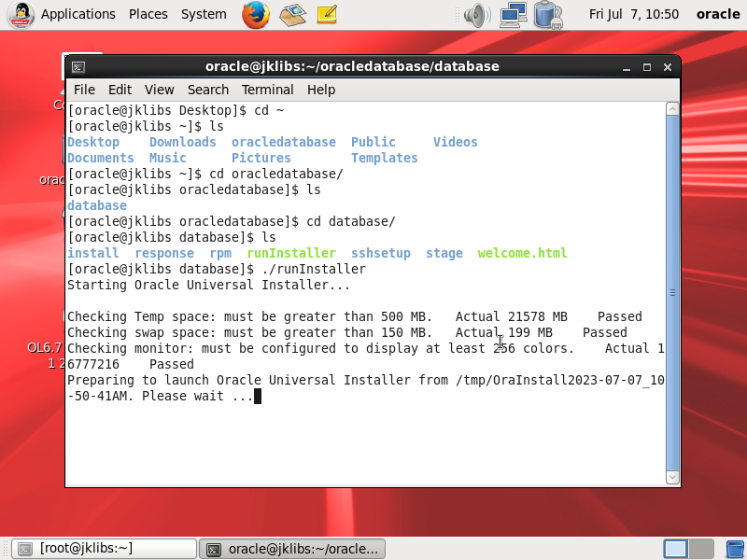Open the Terminal menu in menu bar
The width and height of the screenshot is (747, 560).
[267, 90]
